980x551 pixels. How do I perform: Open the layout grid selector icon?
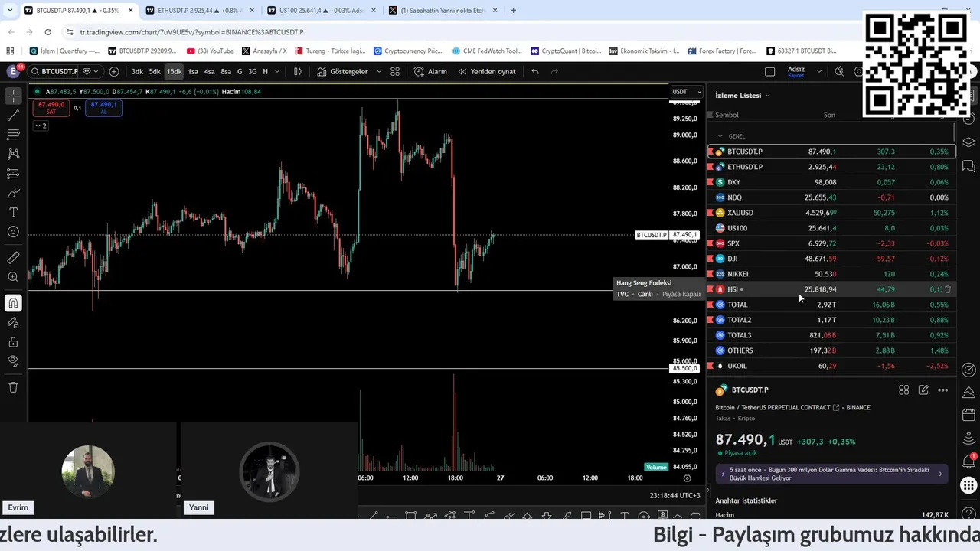click(395, 71)
